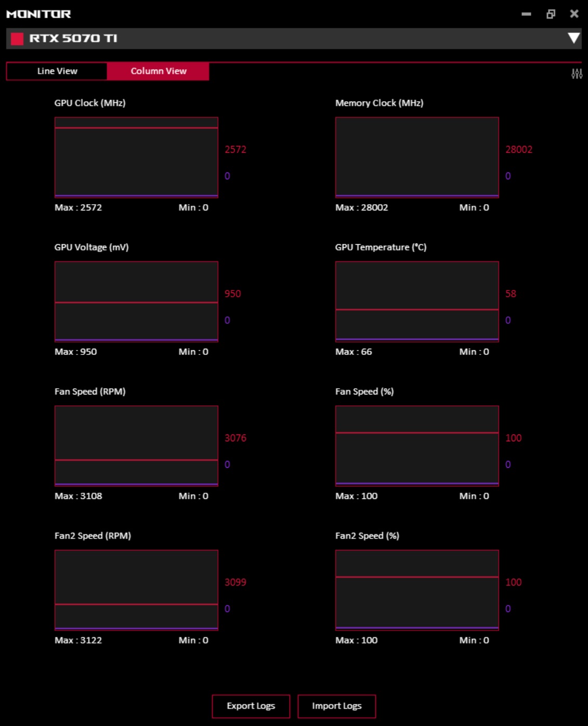Expand the RTX 5070 Ti device dropdown arrow
The height and width of the screenshot is (726, 588).
coord(573,38)
